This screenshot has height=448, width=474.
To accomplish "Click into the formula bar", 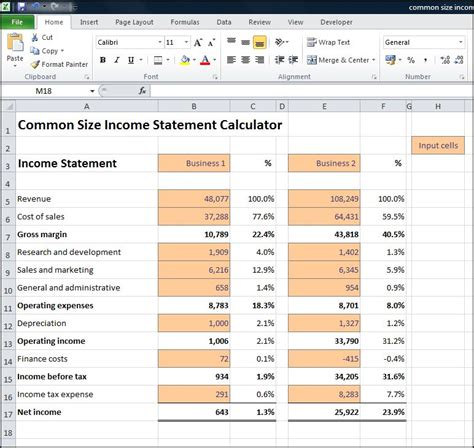I will click(x=312, y=91).
